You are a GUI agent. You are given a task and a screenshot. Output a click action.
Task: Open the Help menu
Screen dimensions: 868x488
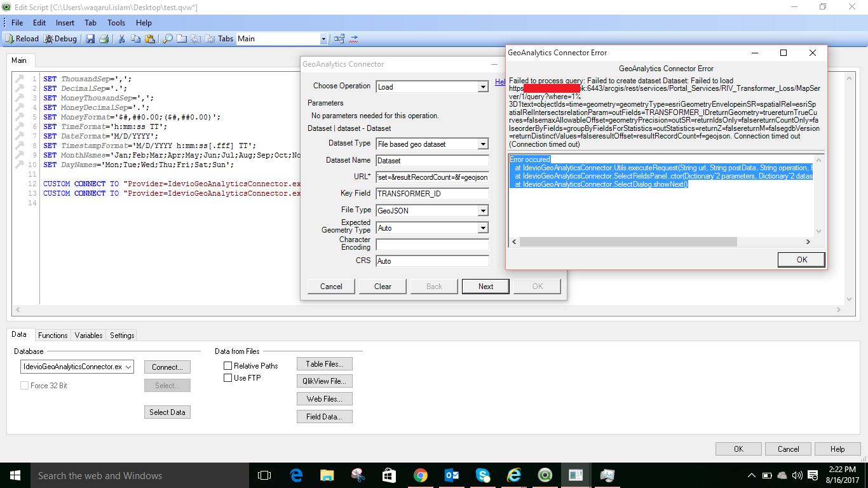[144, 22]
